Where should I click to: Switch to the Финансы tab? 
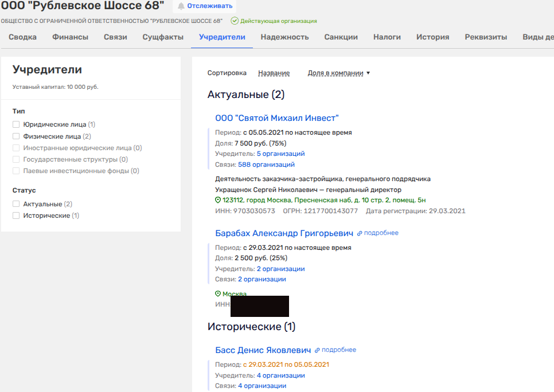(70, 37)
